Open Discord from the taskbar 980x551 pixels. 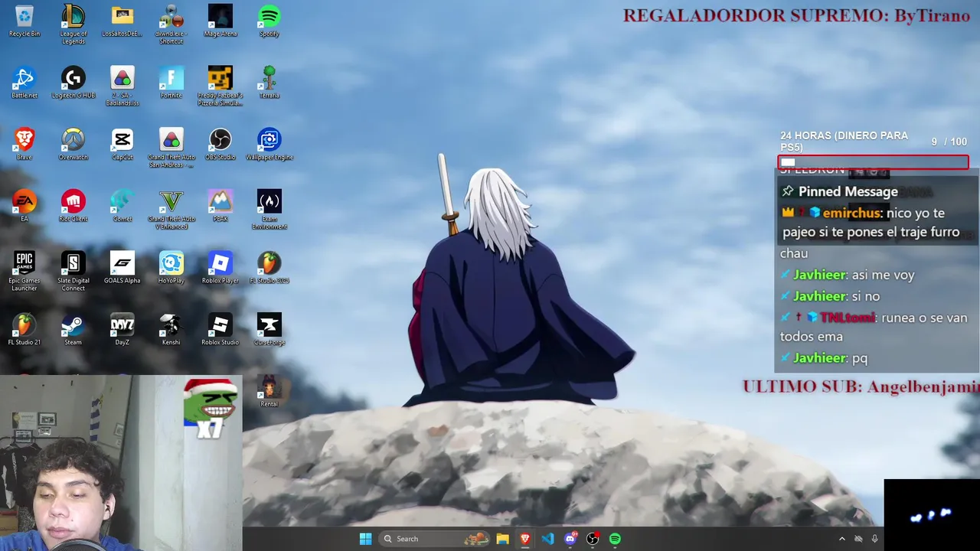click(x=570, y=539)
